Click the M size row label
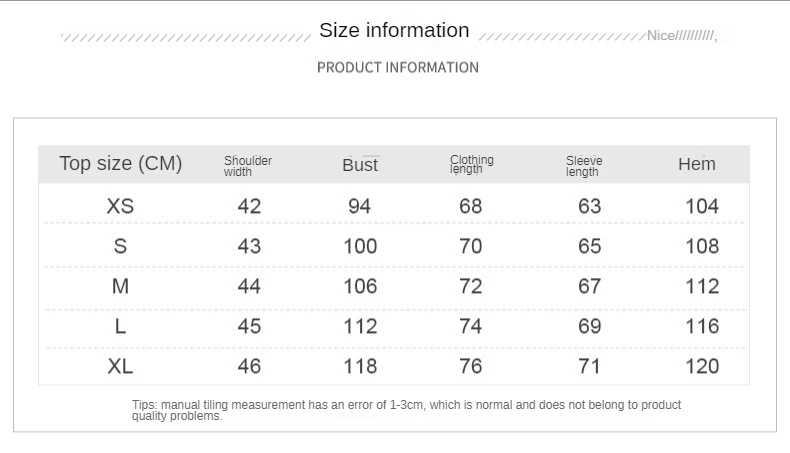Viewport: 790px width, 453px height. pyautogui.click(x=120, y=286)
